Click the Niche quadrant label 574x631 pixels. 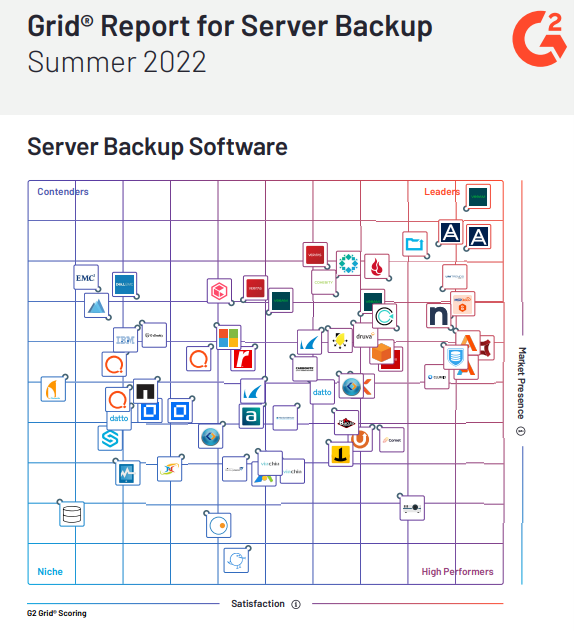[x=50, y=571]
